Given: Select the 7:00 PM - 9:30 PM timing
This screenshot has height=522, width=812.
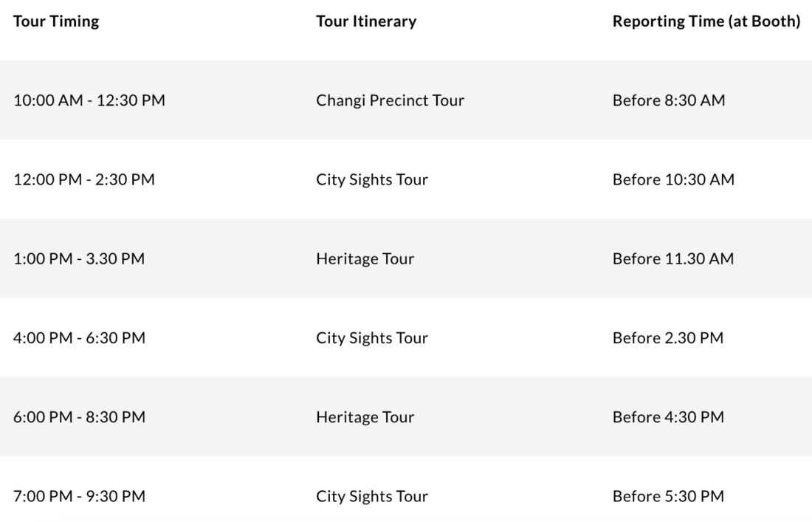Looking at the screenshot, I should (80, 496).
